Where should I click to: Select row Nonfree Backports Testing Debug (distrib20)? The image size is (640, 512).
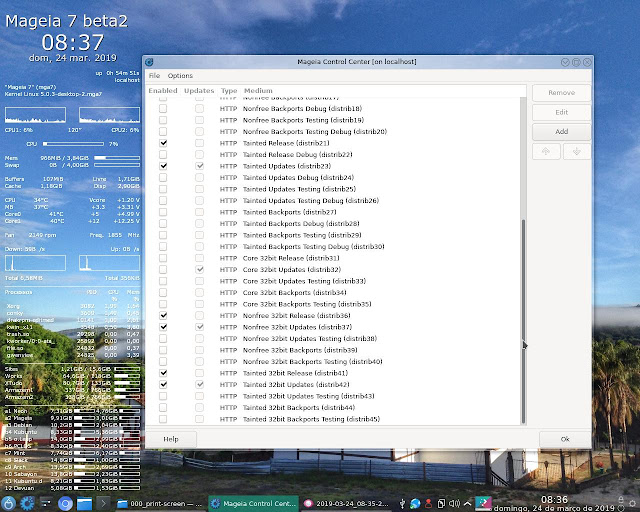333,131
